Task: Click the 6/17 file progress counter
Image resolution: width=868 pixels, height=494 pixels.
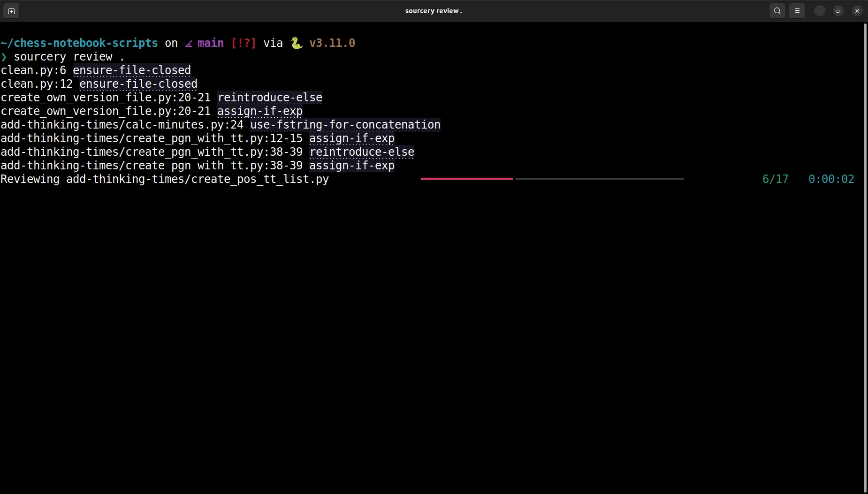Action: 775,179
